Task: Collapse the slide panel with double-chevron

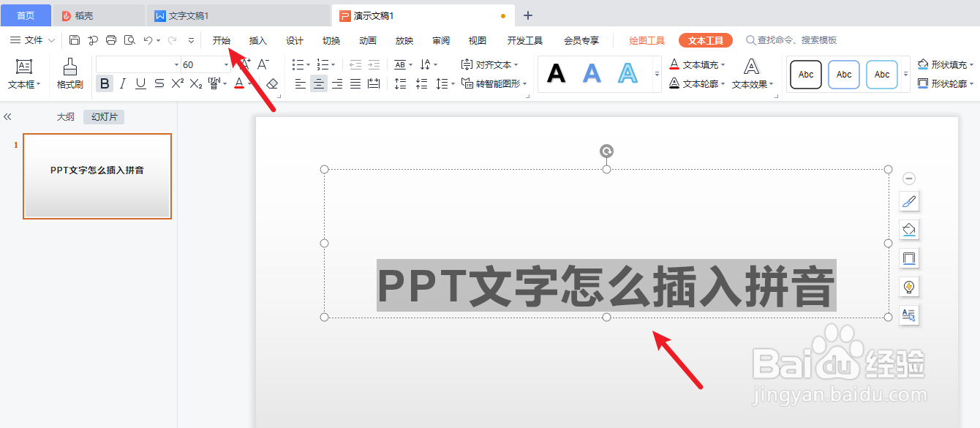Action: tap(7, 116)
